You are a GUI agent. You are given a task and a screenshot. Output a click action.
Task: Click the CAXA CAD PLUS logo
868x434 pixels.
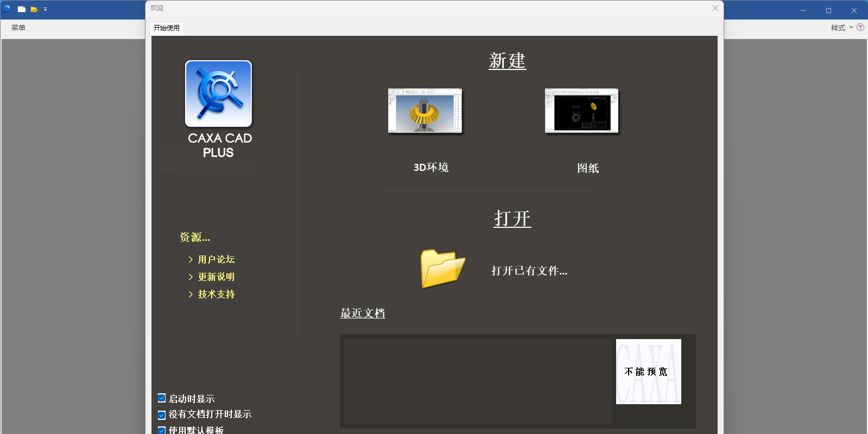tap(218, 94)
